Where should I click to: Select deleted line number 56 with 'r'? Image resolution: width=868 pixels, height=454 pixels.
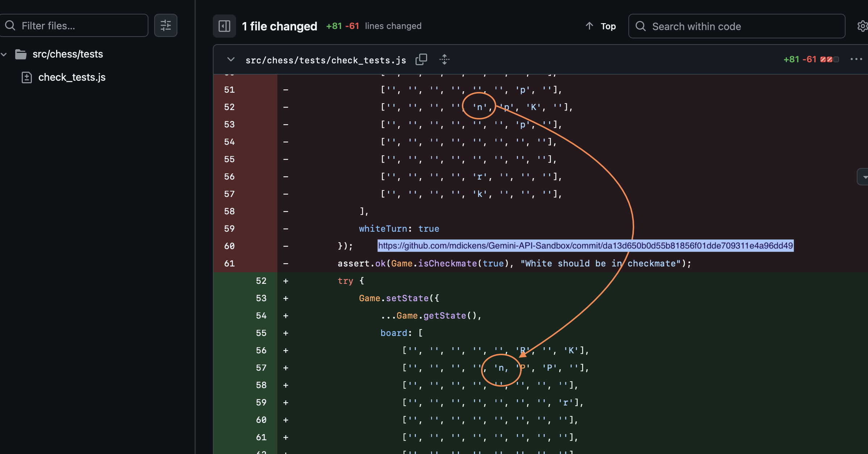click(229, 177)
